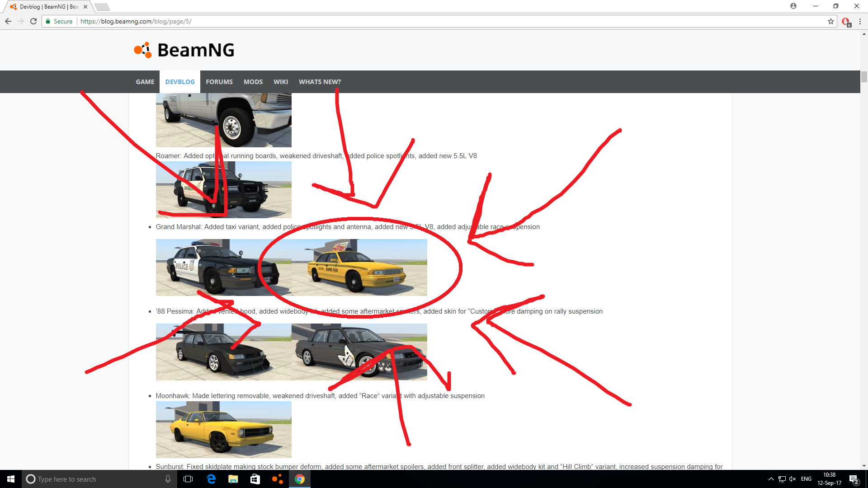Screen dimensions: 868x488
Task: Open the FORUMS nav link
Action: [219, 82]
